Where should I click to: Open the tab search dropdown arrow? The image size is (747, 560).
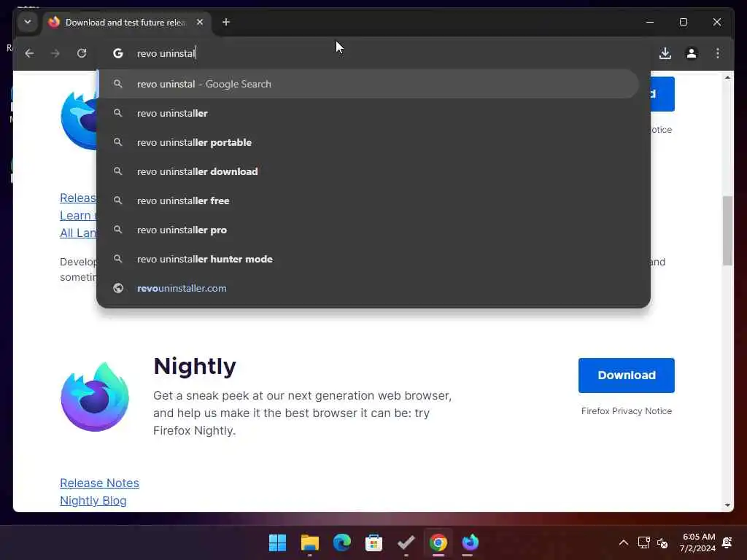pyautogui.click(x=28, y=22)
